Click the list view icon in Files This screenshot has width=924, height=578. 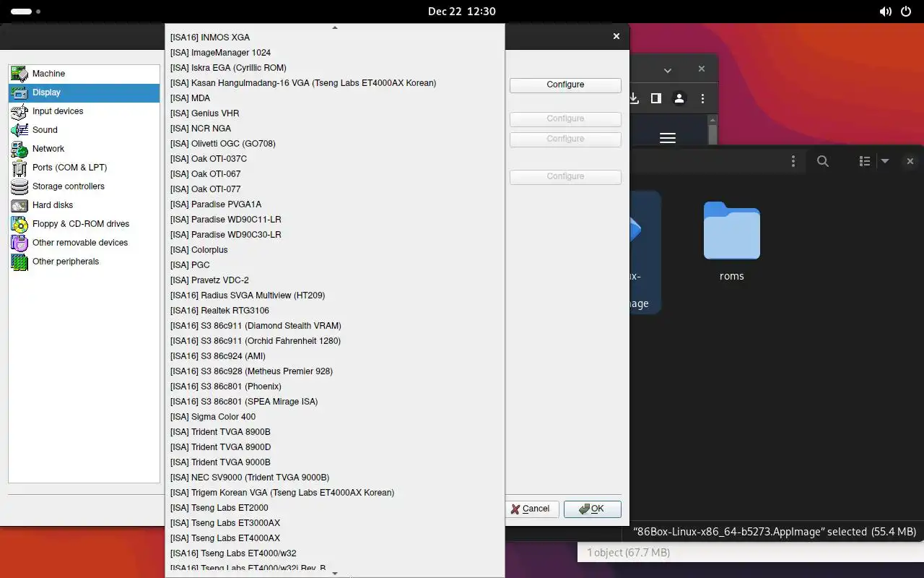864,161
